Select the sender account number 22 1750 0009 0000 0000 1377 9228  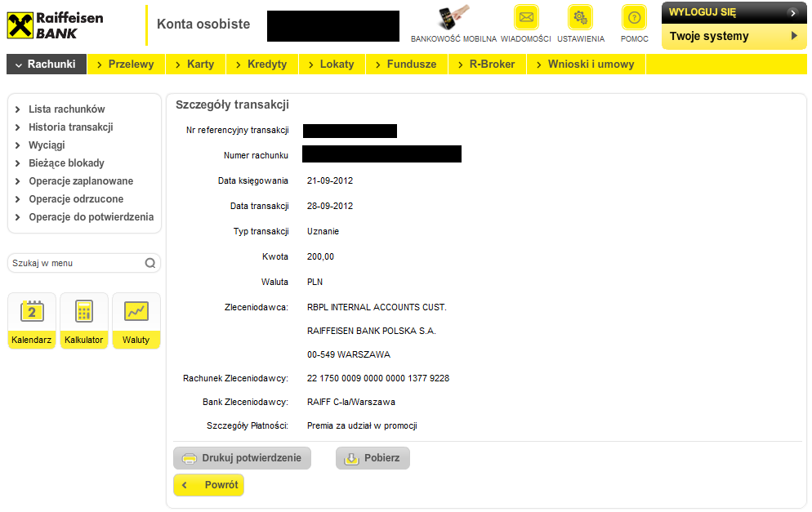[x=378, y=378]
